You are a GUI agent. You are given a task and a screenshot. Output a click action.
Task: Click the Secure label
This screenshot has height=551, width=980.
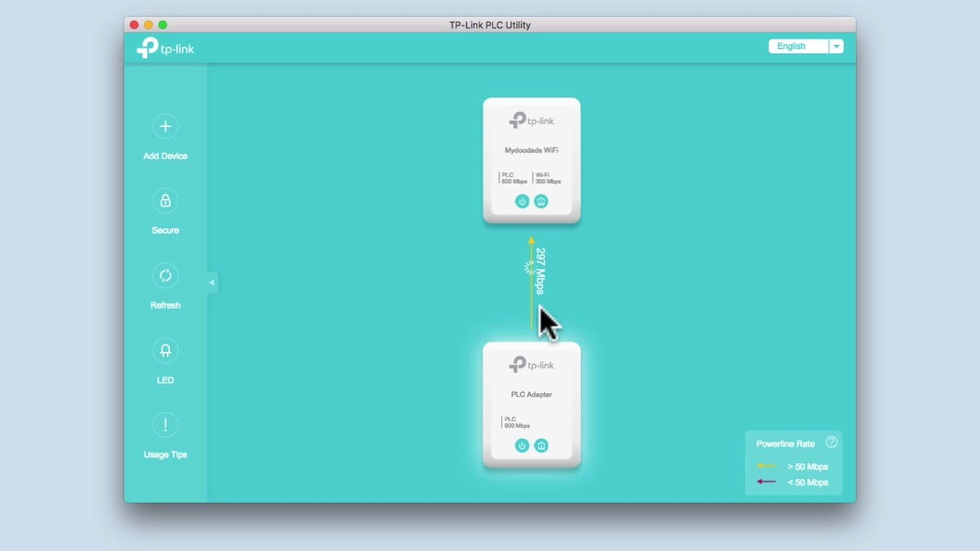click(x=165, y=230)
